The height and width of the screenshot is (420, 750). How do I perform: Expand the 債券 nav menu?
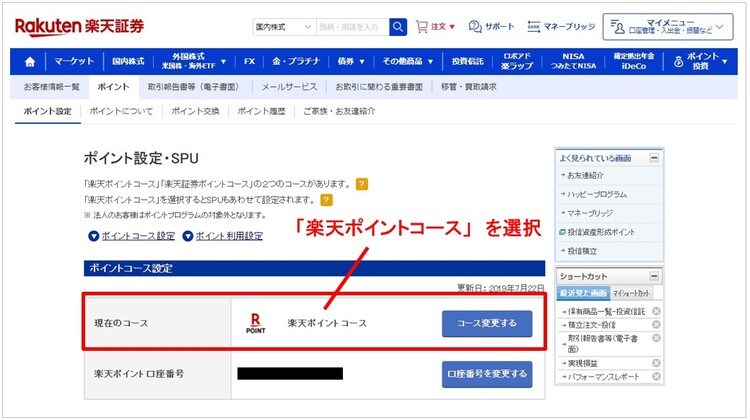tap(351, 61)
